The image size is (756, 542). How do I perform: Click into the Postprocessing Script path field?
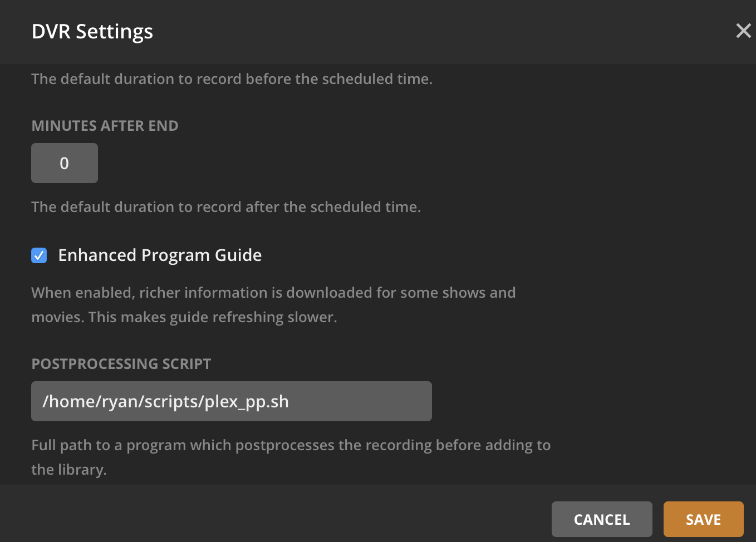(x=231, y=401)
